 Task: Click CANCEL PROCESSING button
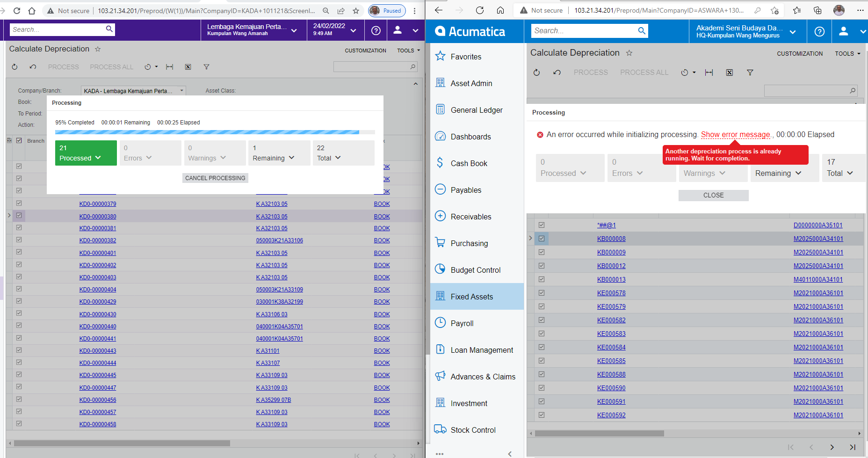[x=215, y=178]
